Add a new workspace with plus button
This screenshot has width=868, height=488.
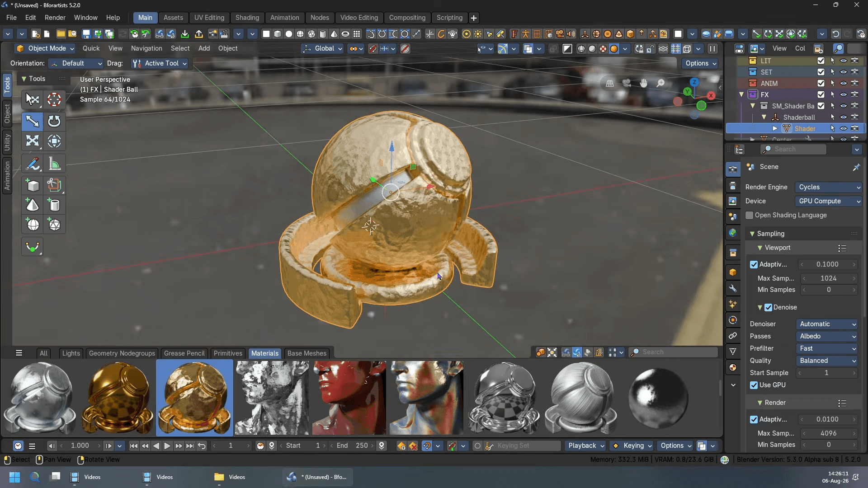[x=473, y=18]
